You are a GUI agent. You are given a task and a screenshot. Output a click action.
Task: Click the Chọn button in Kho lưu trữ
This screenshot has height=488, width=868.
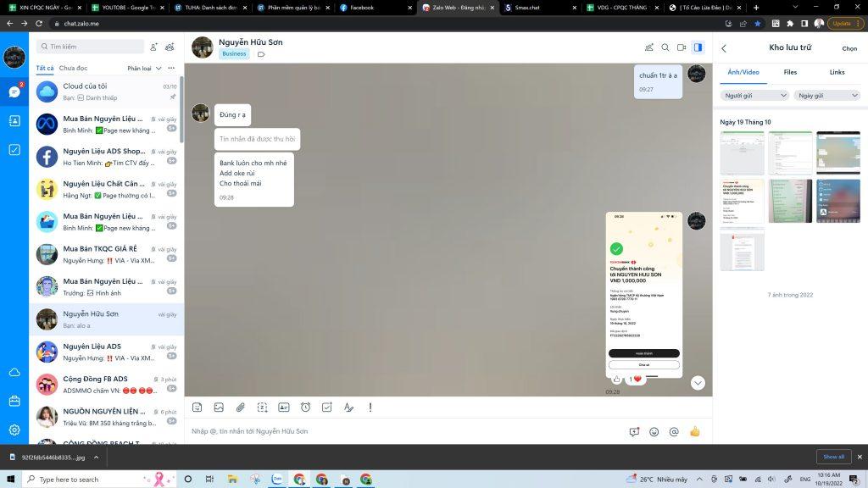(x=849, y=48)
